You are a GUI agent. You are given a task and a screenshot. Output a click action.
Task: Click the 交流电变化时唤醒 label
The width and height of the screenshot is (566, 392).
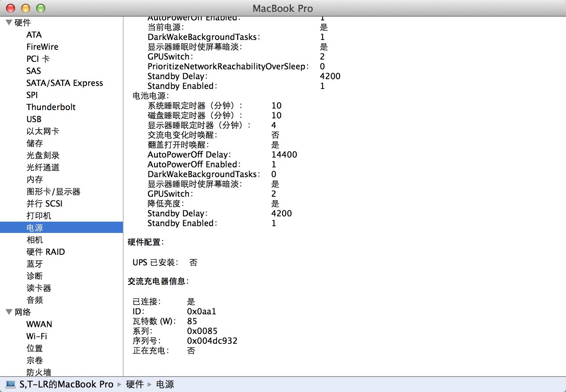[182, 135]
